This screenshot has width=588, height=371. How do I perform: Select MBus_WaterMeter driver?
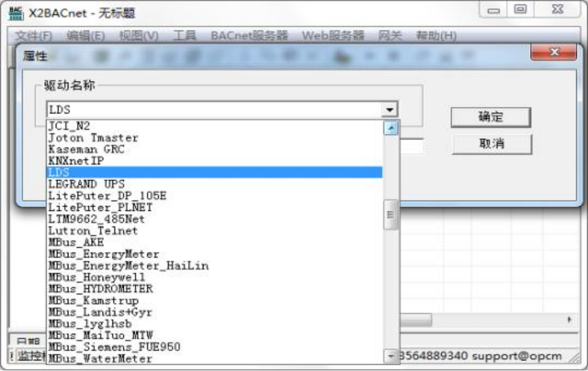(x=215, y=359)
